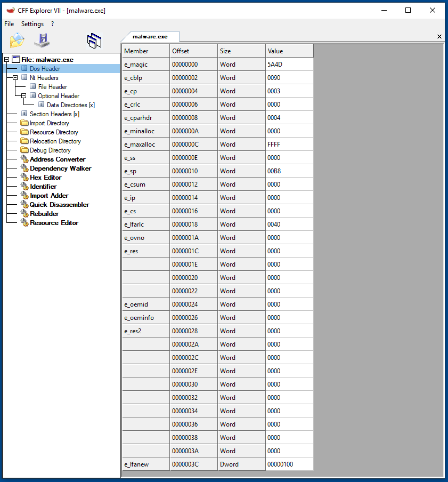The width and height of the screenshot is (448, 482).
Task: Click the Offset column header
Action: [194, 51]
